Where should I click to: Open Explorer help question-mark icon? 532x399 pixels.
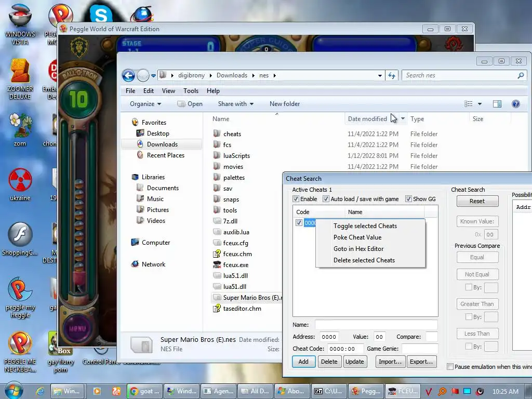(515, 104)
